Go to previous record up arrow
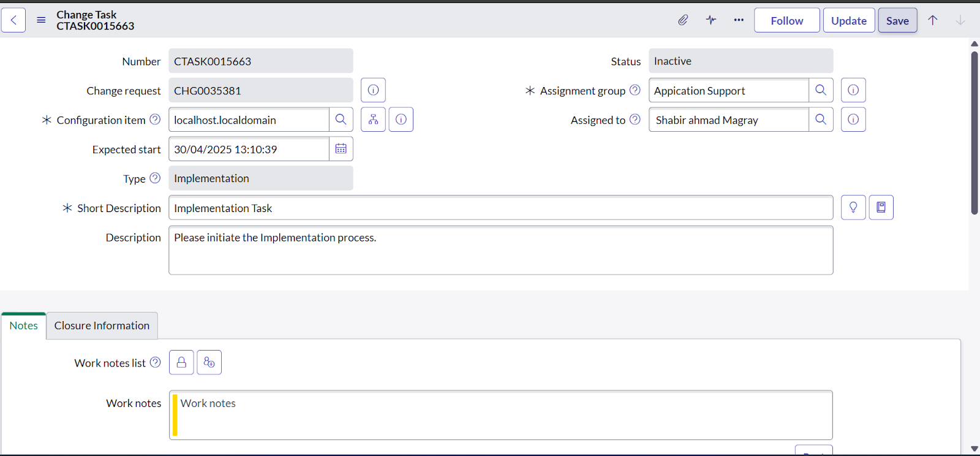980x456 pixels. coord(932,20)
